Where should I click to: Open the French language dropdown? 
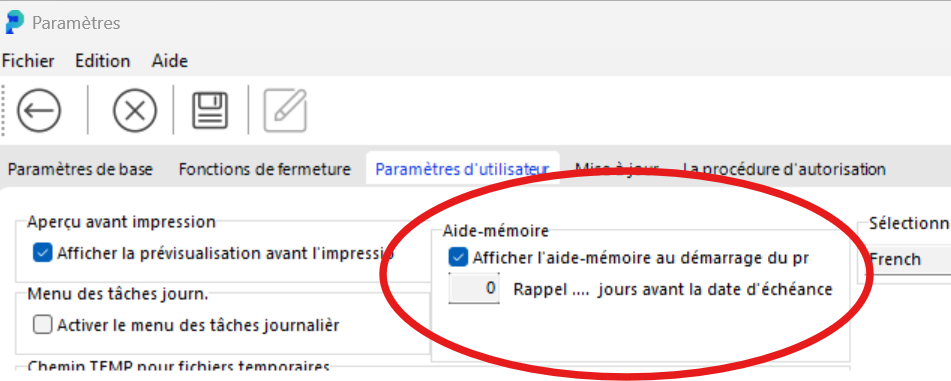click(x=908, y=260)
